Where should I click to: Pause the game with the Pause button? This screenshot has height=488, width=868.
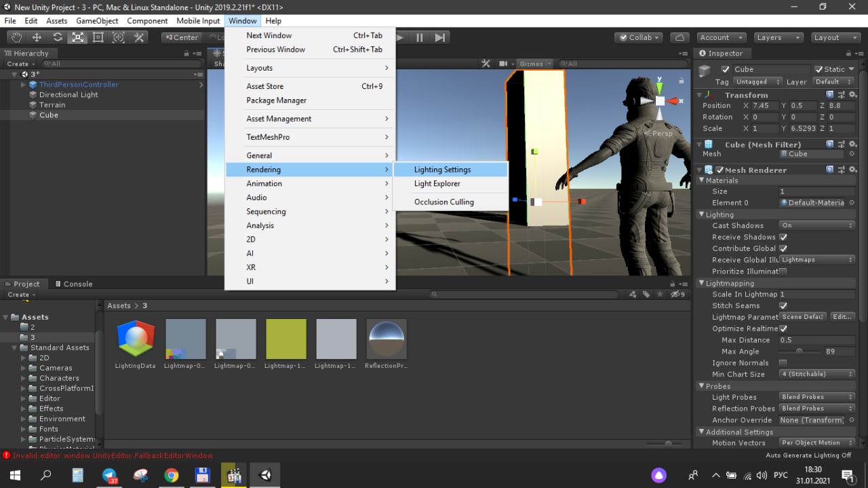[x=420, y=37]
